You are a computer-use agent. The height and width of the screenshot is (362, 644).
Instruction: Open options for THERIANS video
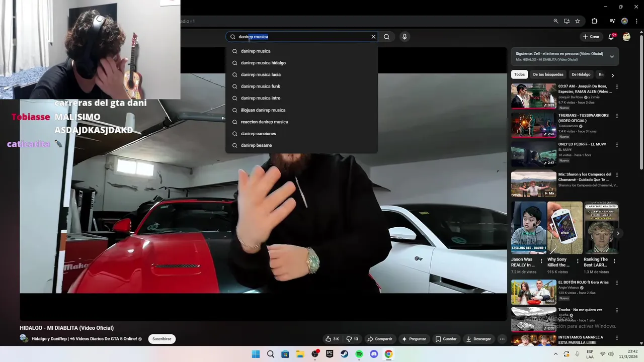tap(617, 116)
